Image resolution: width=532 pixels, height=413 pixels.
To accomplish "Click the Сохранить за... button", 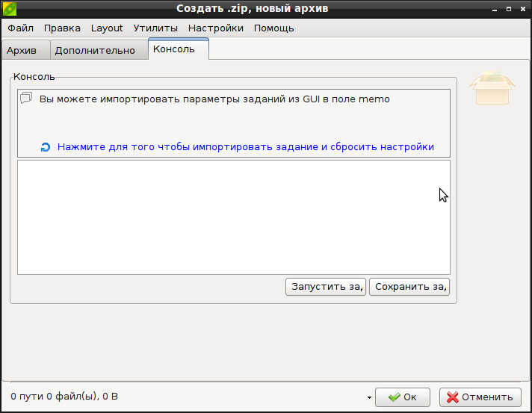I will [x=409, y=287].
